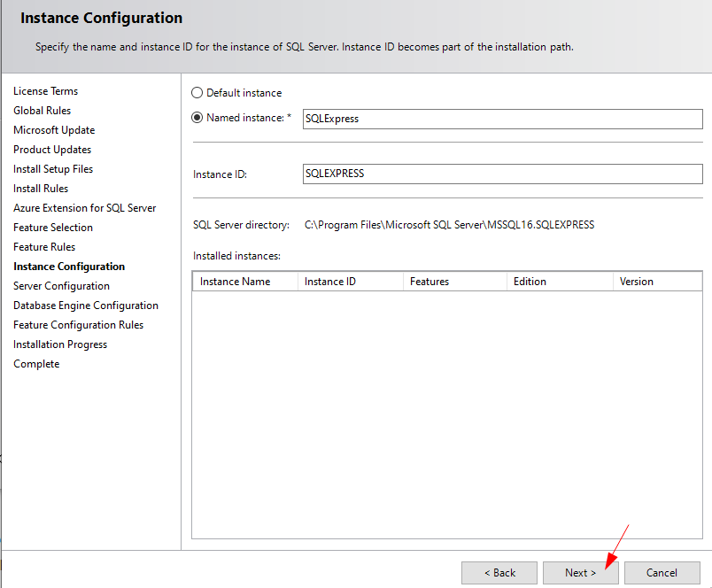The image size is (712, 588).
Task: Select the Complete step
Action: (36, 363)
